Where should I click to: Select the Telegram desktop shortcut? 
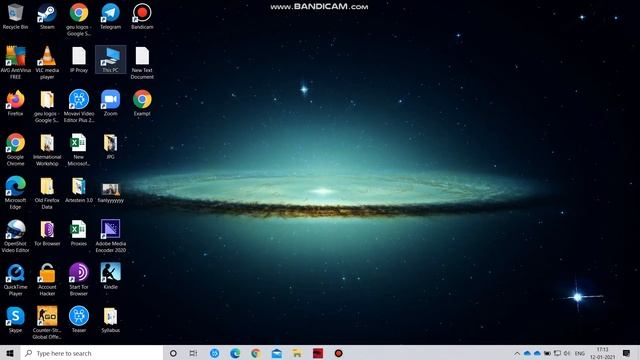pos(110,17)
